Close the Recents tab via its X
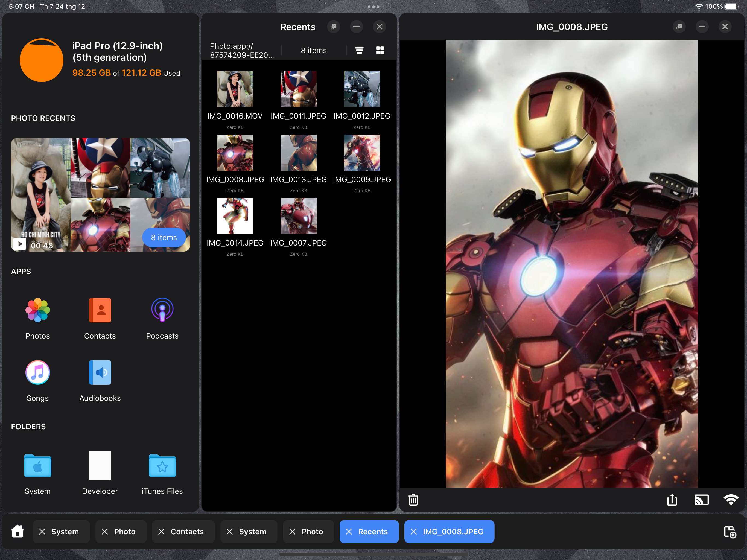 pos(349,531)
